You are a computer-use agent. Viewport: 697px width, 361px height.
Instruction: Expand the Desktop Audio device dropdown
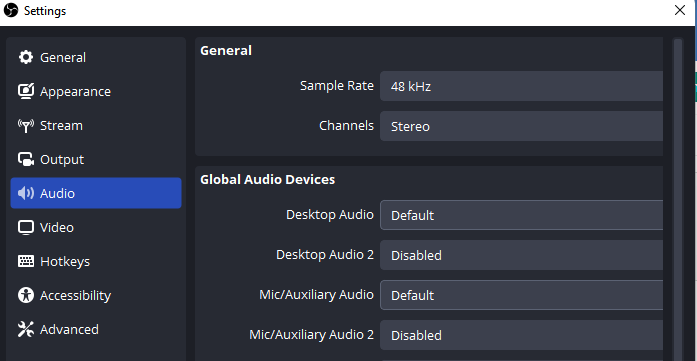521,215
